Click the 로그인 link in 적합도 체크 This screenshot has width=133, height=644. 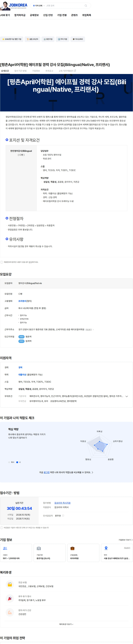[47, 473]
